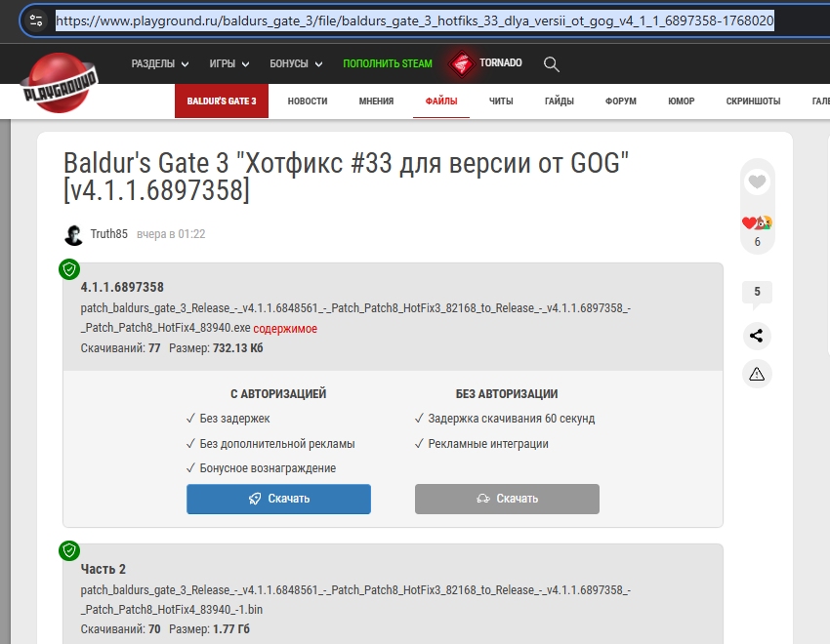This screenshot has height=644, width=830.
Task: Click the share icon in sidebar
Action: pyautogui.click(x=757, y=336)
